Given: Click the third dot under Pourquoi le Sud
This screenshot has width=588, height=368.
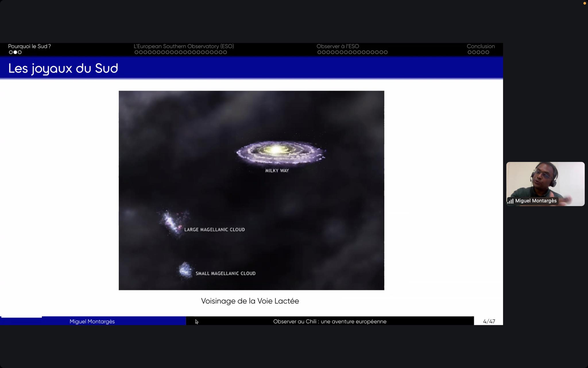Looking at the screenshot, I should pos(20,52).
